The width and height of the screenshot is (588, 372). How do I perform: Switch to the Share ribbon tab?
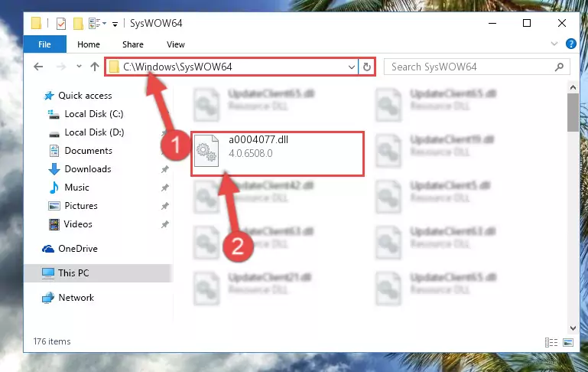[x=133, y=44]
